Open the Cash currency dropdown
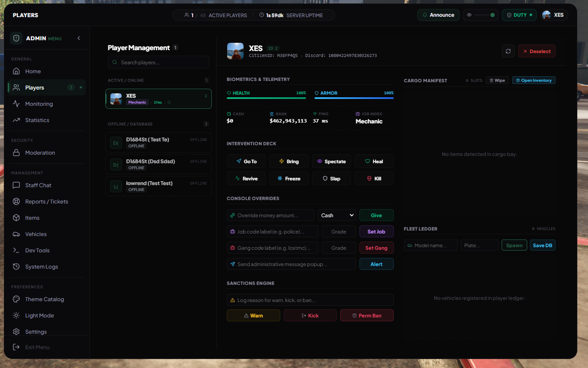 coord(337,215)
